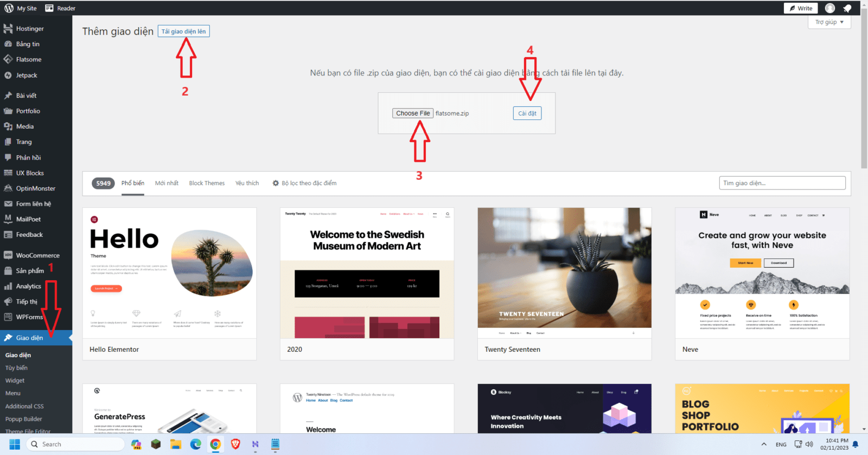
Task: Select the Neve theme thumbnail
Action: [x=762, y=273]
